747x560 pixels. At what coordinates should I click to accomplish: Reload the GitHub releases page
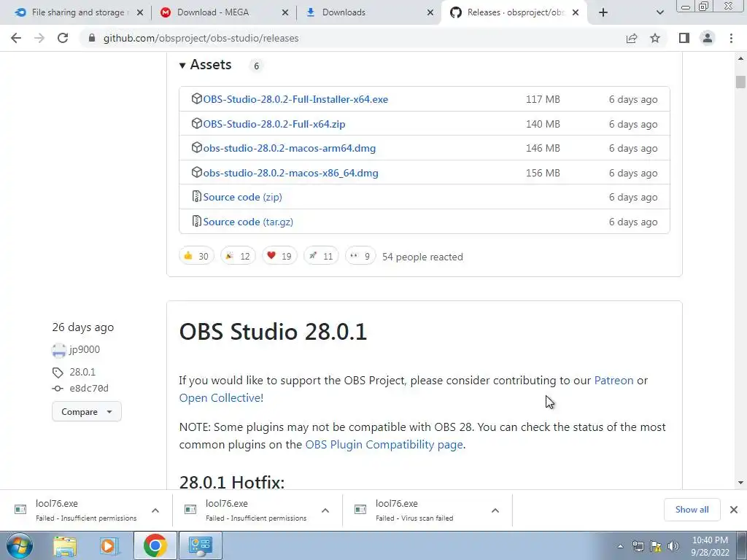[x=63, y=38]
